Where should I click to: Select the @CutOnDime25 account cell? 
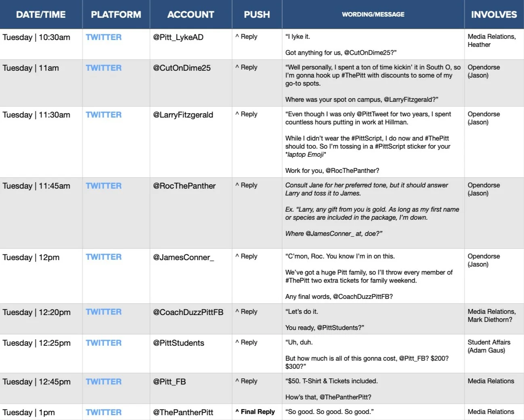click(191, 83)
